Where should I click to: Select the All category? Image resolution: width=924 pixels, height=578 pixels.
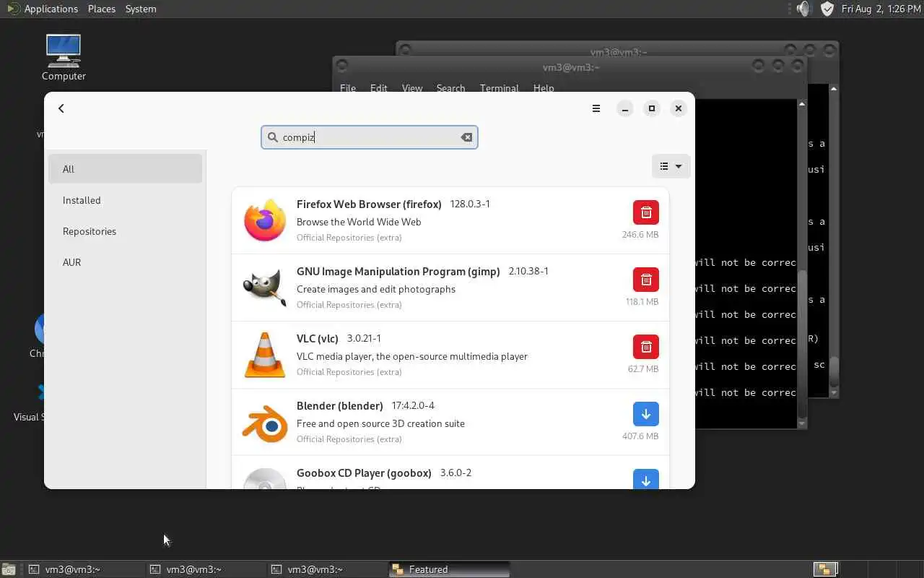coord(126,169)
